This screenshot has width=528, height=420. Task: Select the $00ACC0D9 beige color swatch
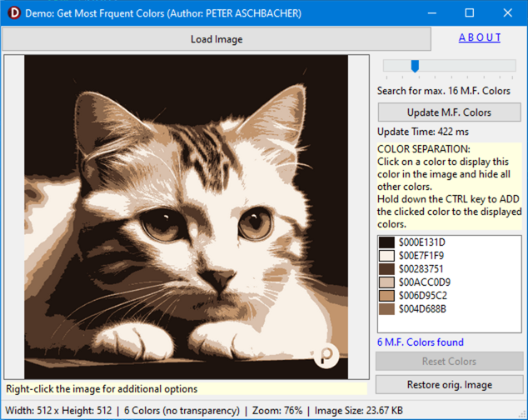pos(386,282)
